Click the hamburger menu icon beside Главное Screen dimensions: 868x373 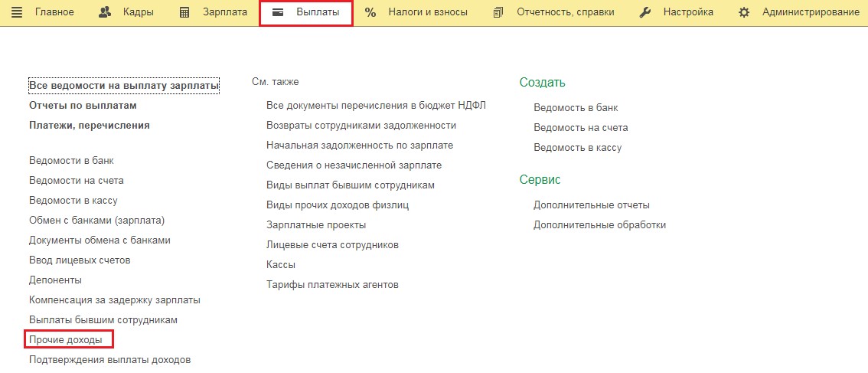[17, 13]
